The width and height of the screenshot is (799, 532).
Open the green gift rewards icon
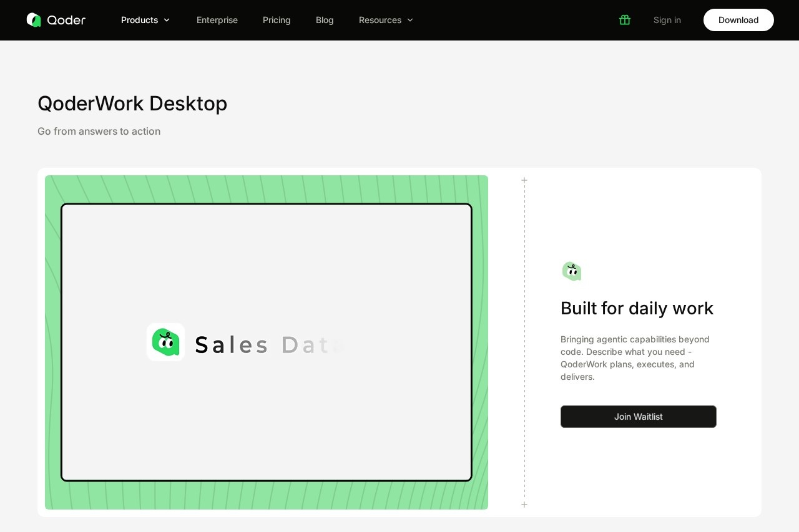point(625,20)
